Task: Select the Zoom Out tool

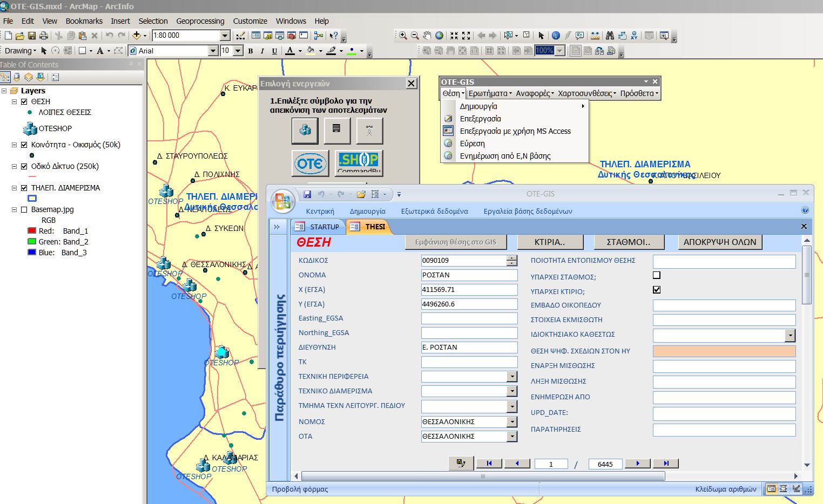Action: 415,36
